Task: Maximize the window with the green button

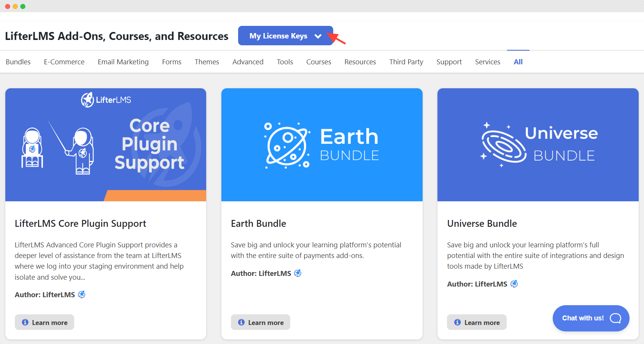Action: (23, 6)
